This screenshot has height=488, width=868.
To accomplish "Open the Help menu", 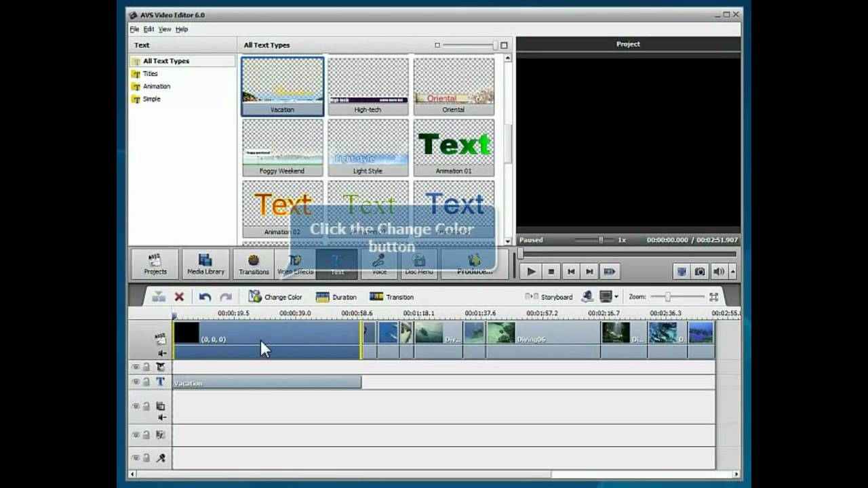I will 182,29.
